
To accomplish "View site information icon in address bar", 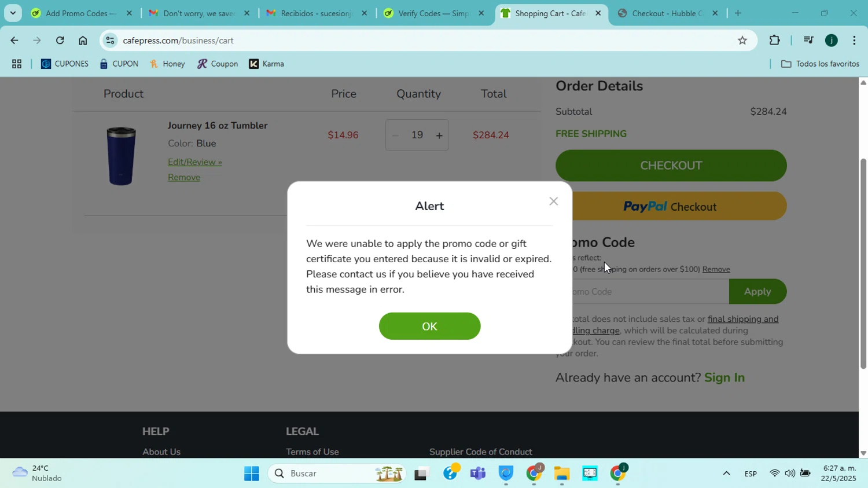I will (110, 41).
